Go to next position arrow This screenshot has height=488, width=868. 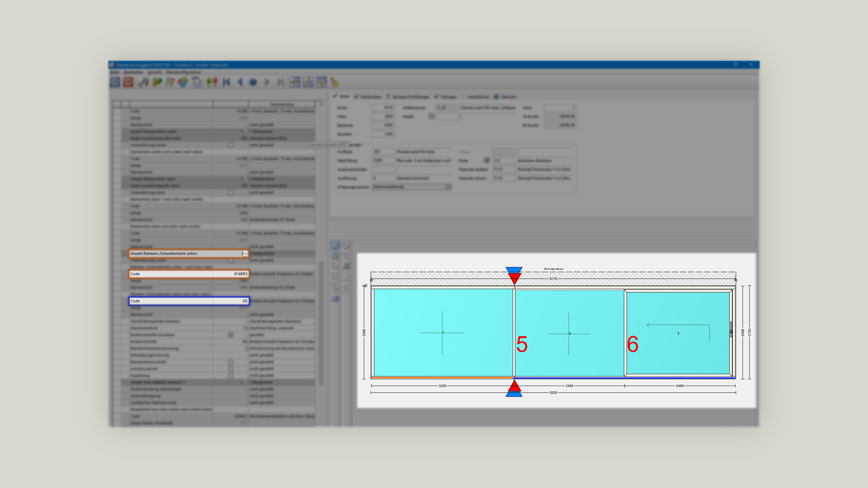click(267, 82)
